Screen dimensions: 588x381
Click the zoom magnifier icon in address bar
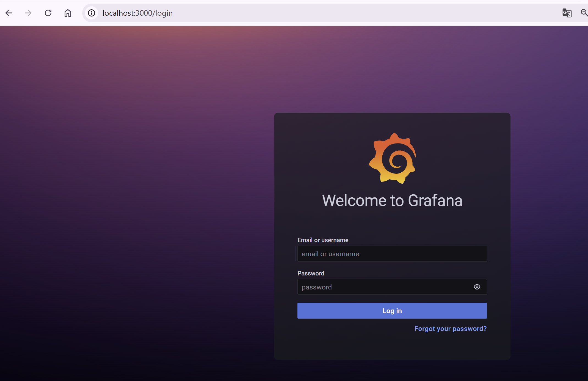584,13
